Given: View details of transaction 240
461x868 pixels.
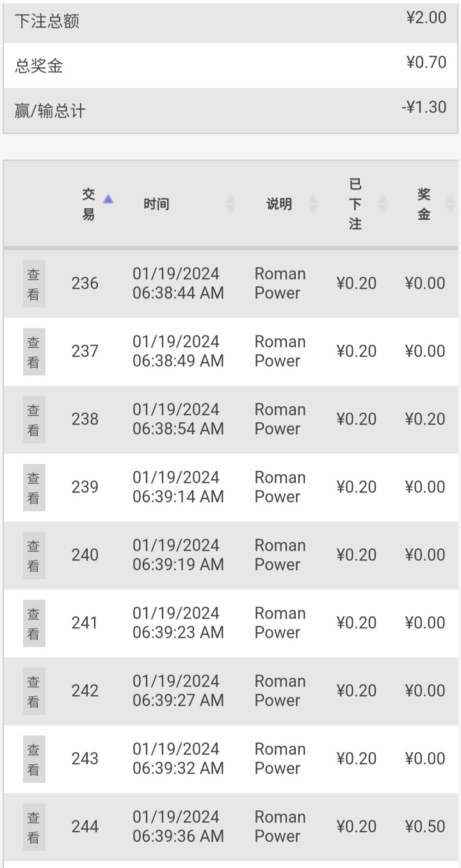Looking at the screenshot, I should [34, 555].
